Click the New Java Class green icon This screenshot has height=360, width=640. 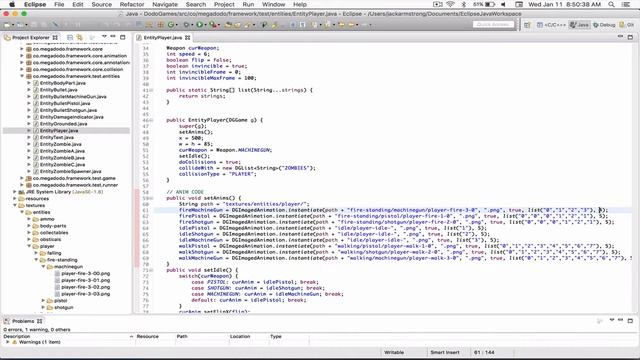(x=171, y=25)
